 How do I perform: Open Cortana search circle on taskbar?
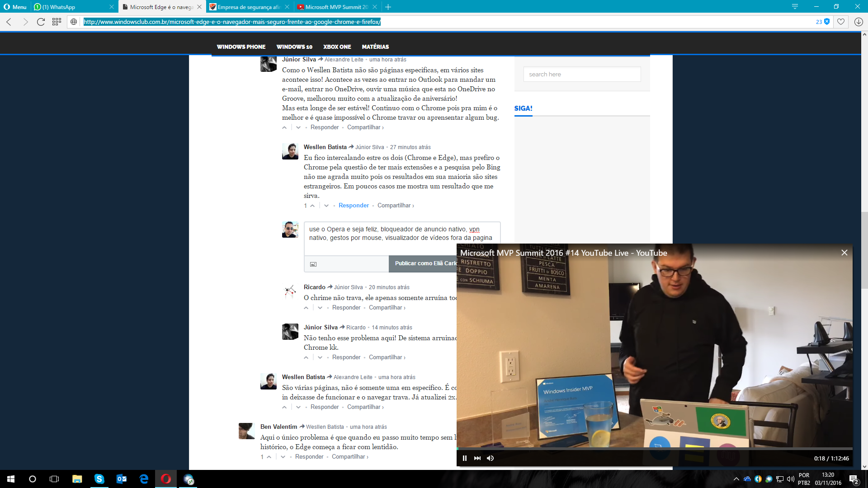[x=33, y=479]
